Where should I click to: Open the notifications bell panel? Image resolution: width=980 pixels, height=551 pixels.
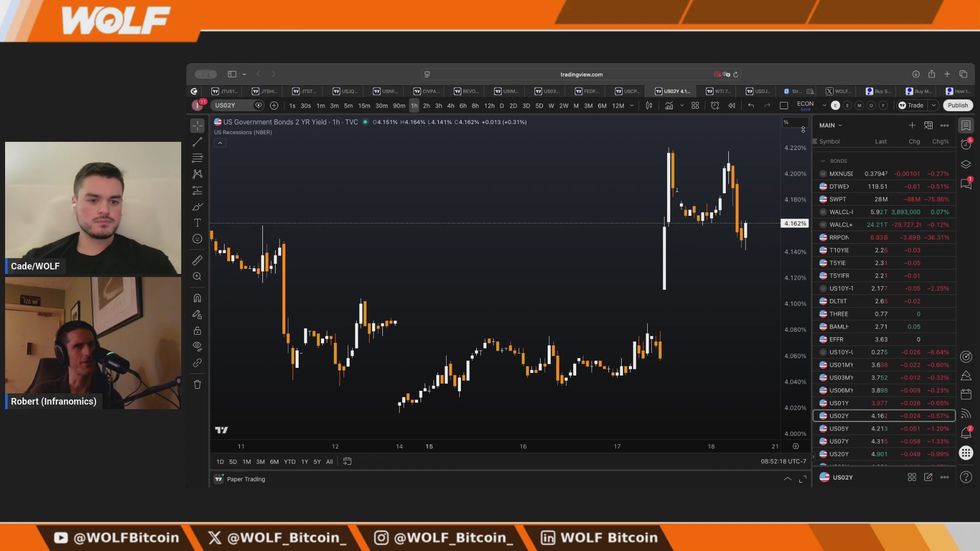(x=966, y=433)
